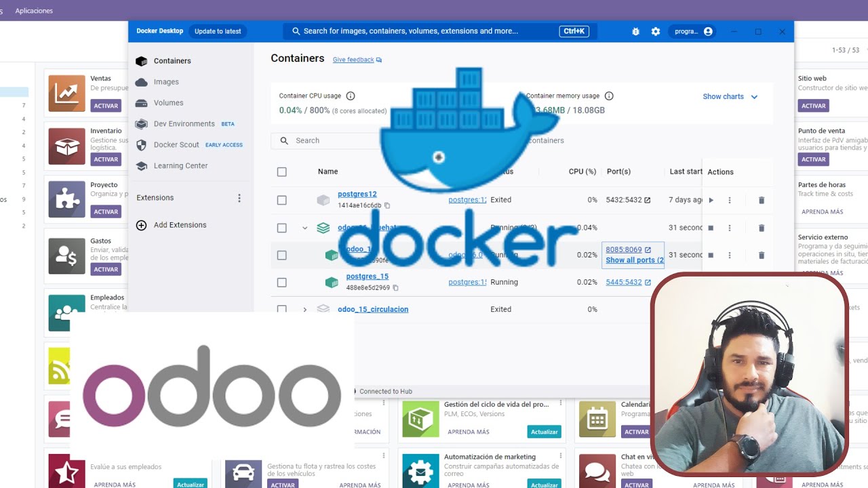
Task: Sort containers by CPU (%) column
Action: point(582,172)
